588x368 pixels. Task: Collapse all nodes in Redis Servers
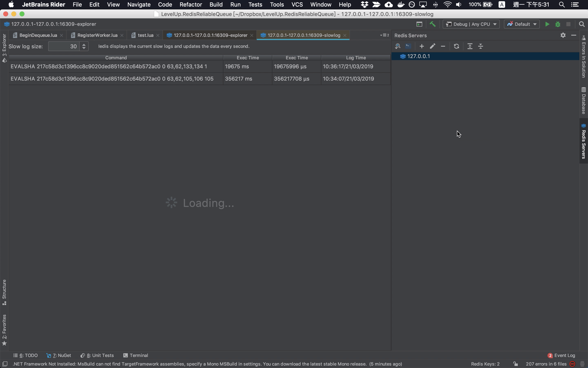pos(481,46)
